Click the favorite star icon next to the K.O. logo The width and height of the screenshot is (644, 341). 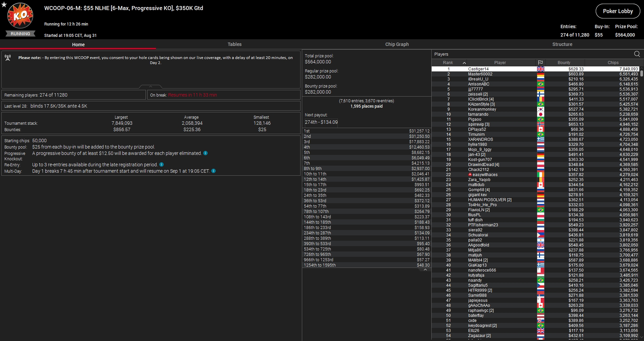4,5
